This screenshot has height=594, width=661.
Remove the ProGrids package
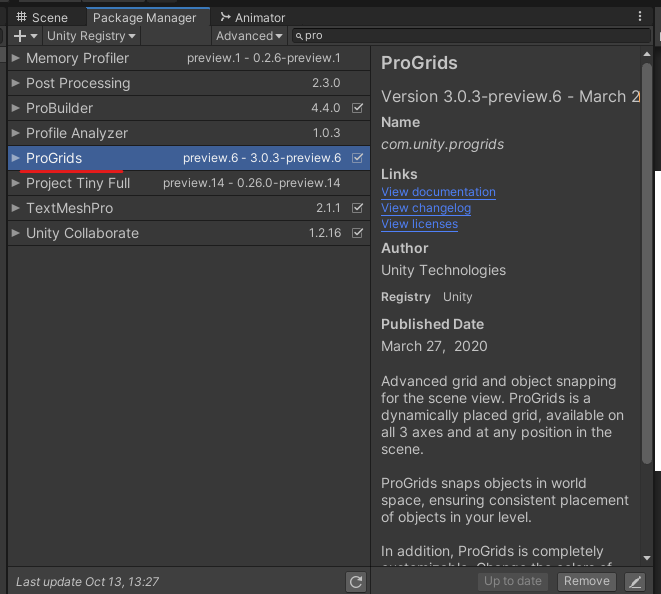point(586,581)
